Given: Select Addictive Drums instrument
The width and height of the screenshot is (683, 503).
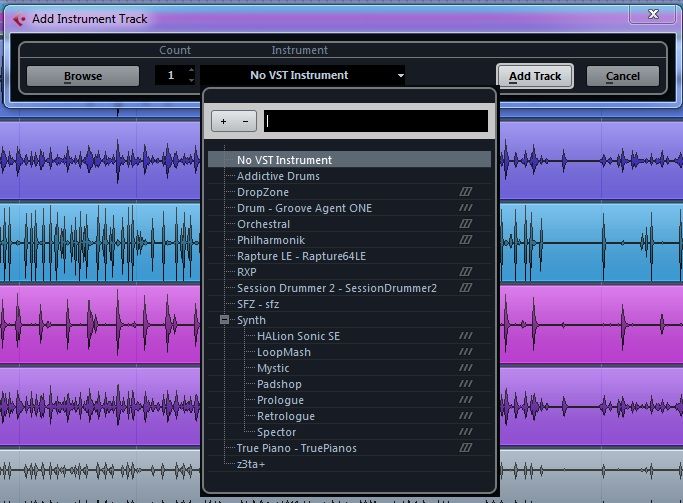Looking at the screenshot, I should [349, 176].
